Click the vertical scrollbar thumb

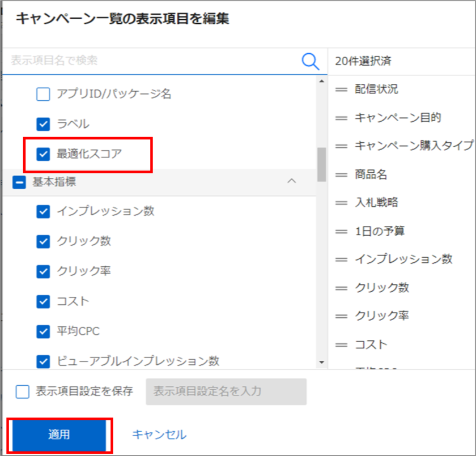pyautogui.click(x=322, y=163)
